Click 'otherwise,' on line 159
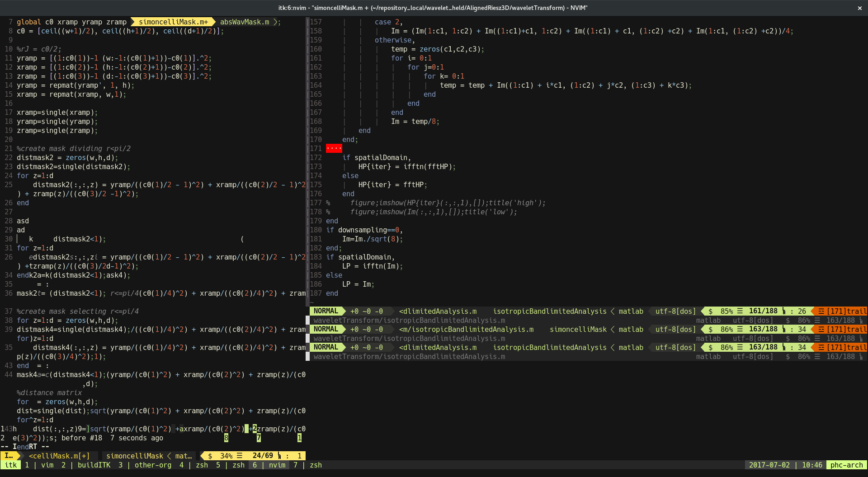Image resolution: width=868 pixels, height=477 pixels. pos(395,40)
